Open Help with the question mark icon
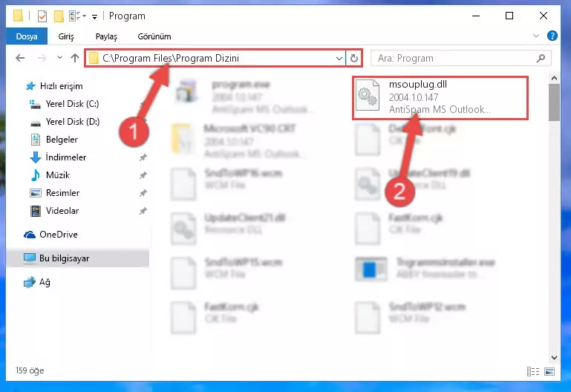Screen dimensions: 571x392 tap(552, 36)
